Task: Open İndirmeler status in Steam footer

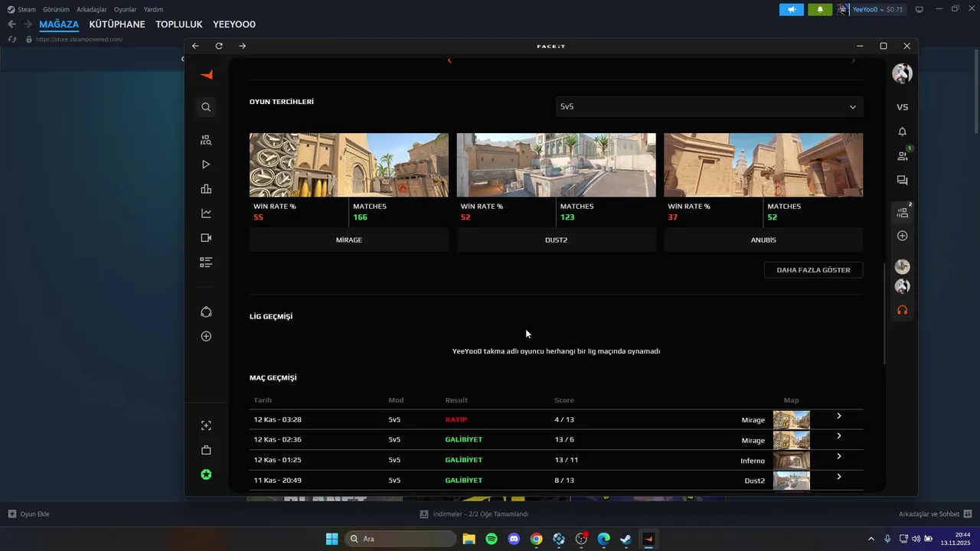Action: pos(474,514)
